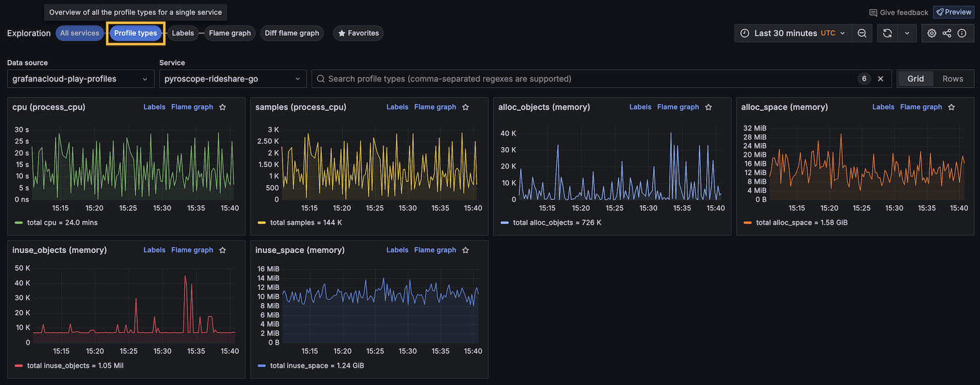Click the refresh dashboard icon
The height and width of the screenshot is (385, 980).
(x=888, y=33)
